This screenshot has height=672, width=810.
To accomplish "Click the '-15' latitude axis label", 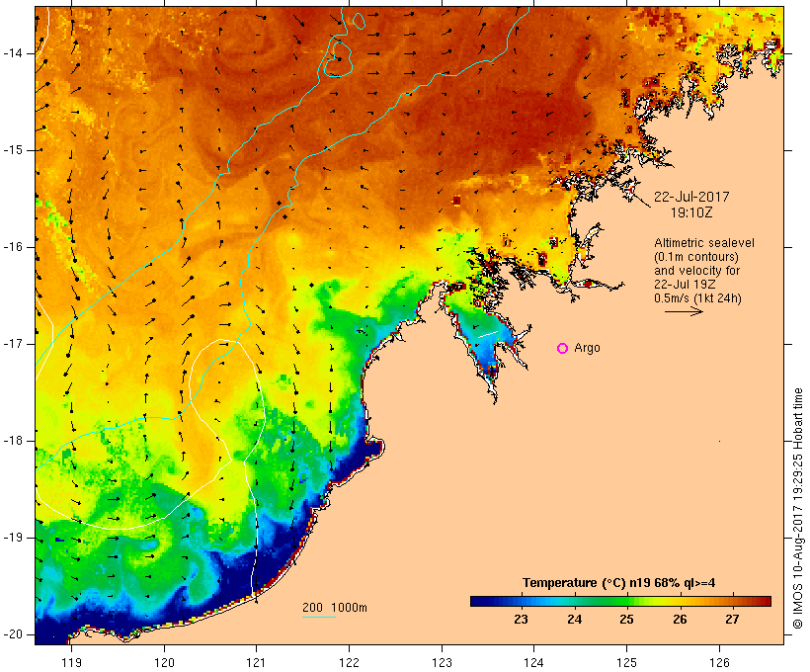I will tap(14, 150).
